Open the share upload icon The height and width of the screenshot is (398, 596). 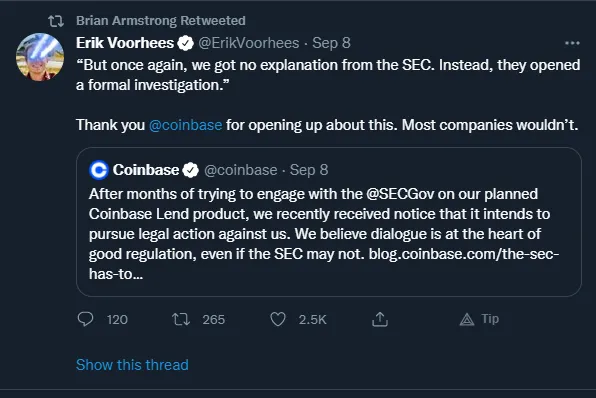[380, 319]
